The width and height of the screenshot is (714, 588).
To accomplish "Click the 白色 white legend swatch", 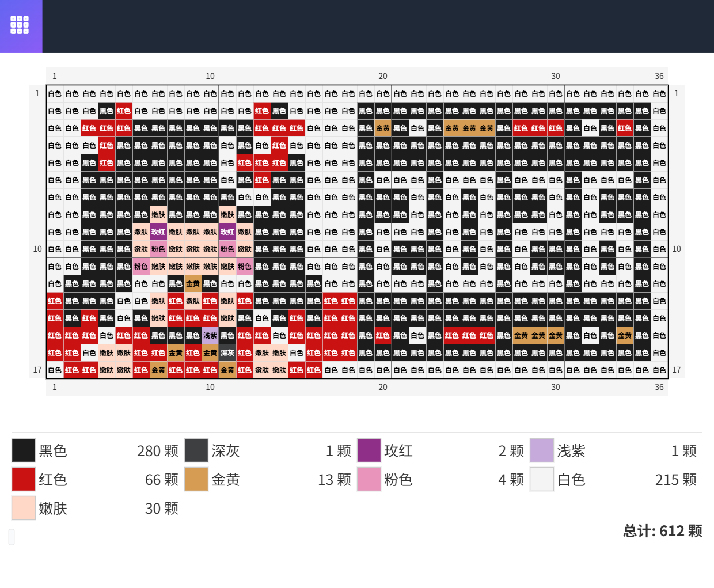I will (x=542, y=479).
